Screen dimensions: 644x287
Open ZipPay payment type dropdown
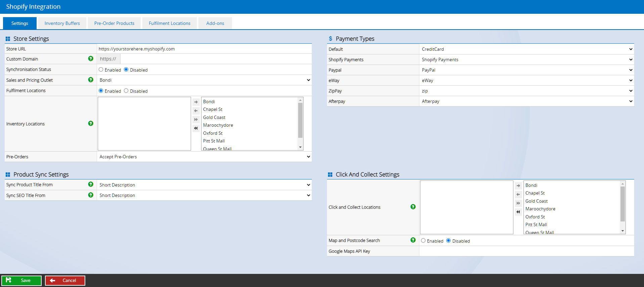[x=527, y=91]
